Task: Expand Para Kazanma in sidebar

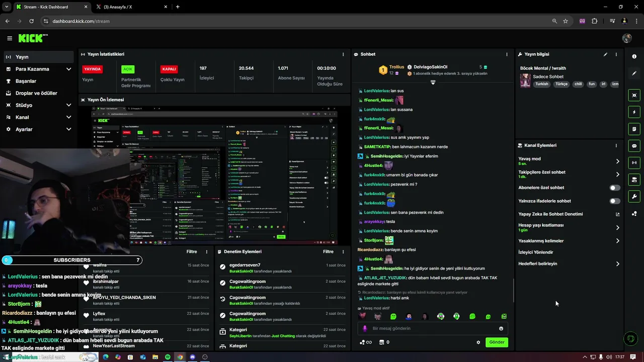Action: click(68, 69)
